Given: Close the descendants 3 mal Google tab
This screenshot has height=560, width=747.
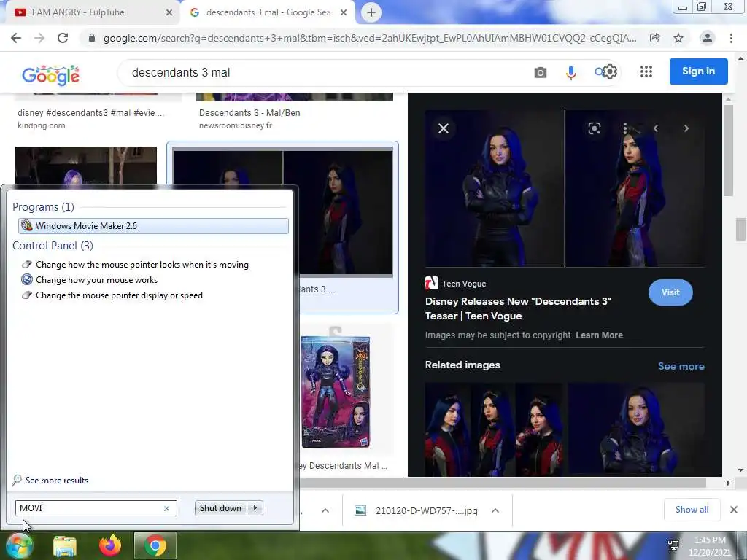Looking at the screenshot, I should click(x=344, y=13).
